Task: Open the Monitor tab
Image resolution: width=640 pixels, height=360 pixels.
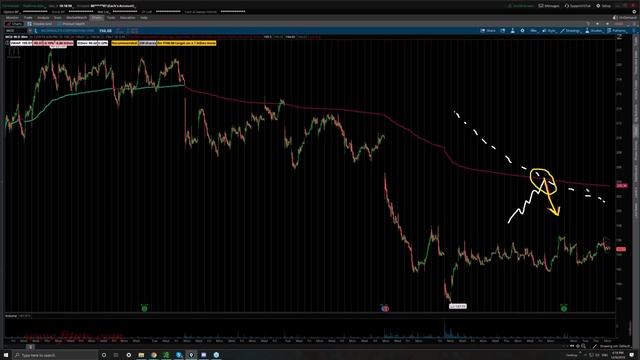Action: click(12, 18)
